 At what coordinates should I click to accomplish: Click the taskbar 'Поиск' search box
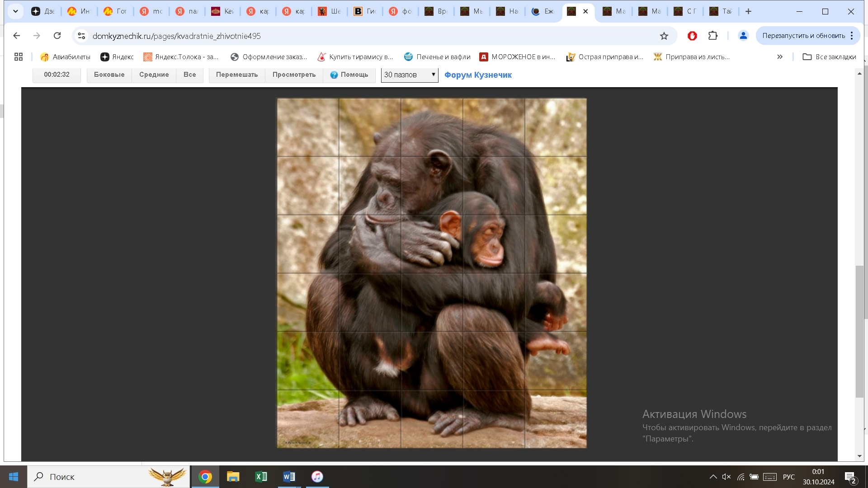[x=108, y=477]
